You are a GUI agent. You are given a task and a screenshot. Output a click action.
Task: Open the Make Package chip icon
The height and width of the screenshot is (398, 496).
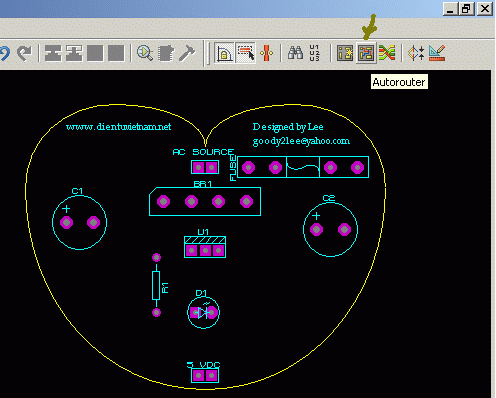166,53
